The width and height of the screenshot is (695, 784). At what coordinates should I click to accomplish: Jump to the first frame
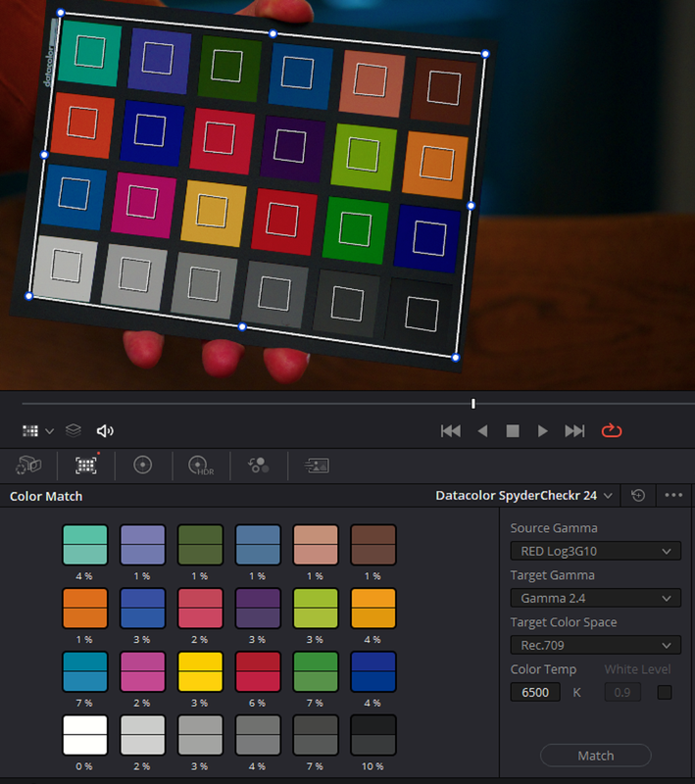pyautogui.click(x=451, y=431)
